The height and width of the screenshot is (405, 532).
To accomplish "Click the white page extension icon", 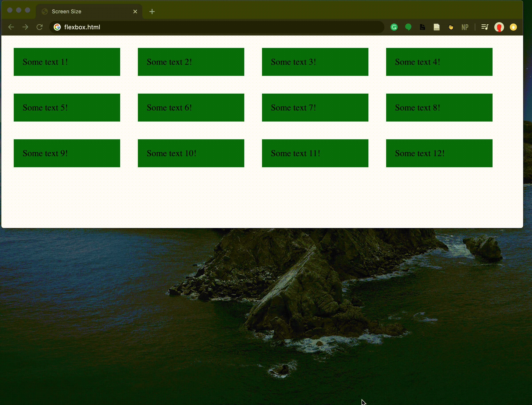I will 437,27.
